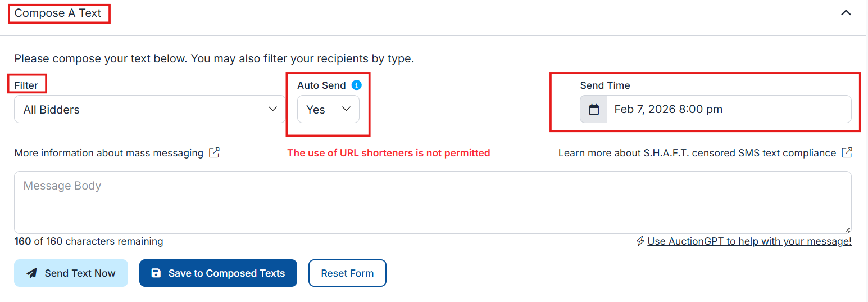Collapse the Compose A Text section chevron
The image size is (868, 302).
(846, 13)
